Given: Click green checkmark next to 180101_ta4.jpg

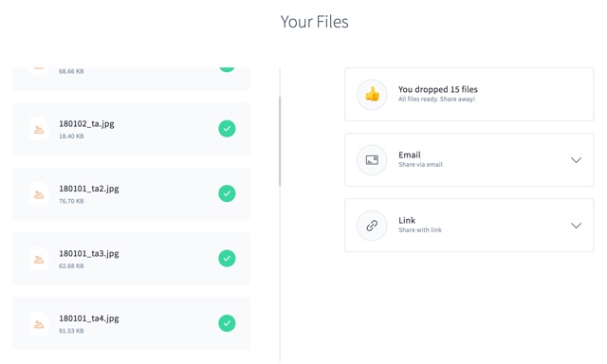Looking at the screenshot, I should (x=227, y=323).
